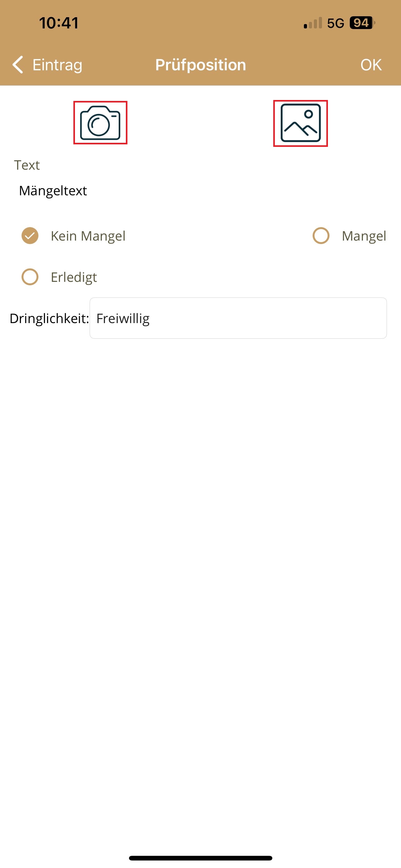Tap the 5G network indicator
Viewport: 401px width, 868px height.
(x=335, y=23)
